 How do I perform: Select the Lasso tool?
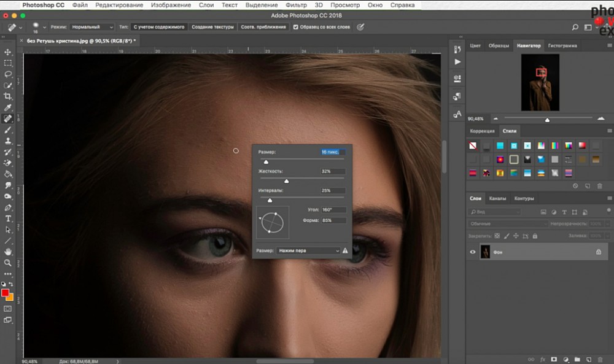point(8,74)
